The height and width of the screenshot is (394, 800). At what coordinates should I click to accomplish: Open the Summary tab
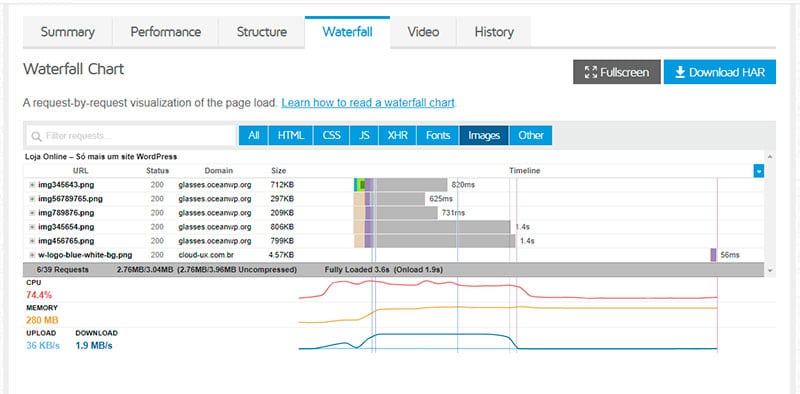coord(67,32)
